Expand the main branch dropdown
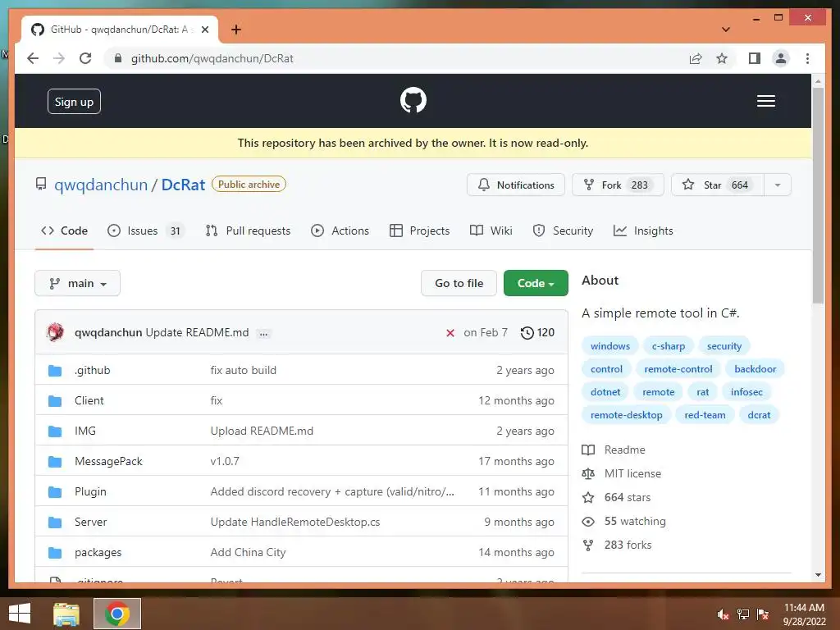The image size is (840, 630). 78,283
